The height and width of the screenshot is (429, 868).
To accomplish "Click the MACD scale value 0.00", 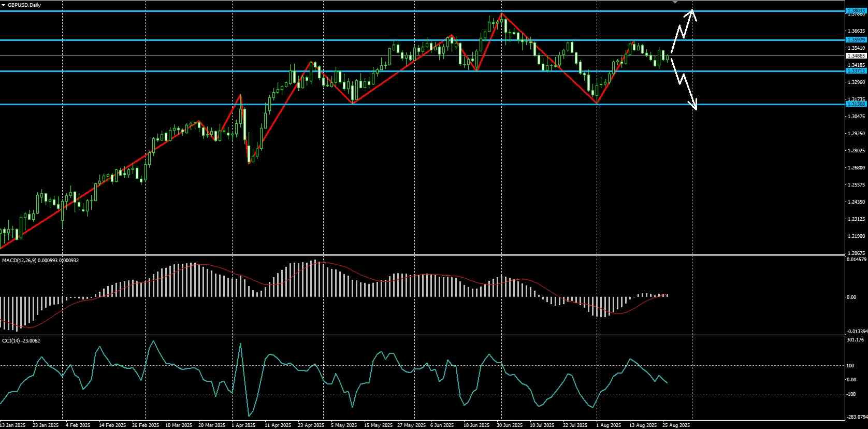I will (851, 297).
